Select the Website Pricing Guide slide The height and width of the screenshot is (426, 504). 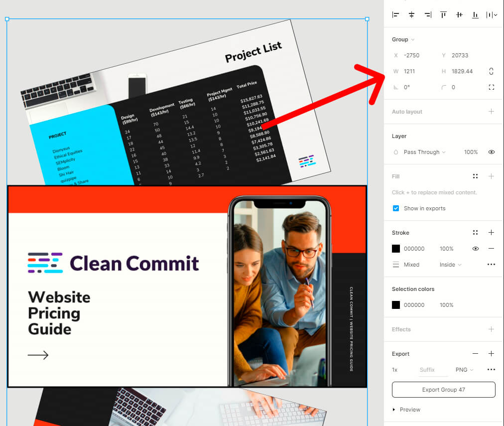[x=187, y=286]
